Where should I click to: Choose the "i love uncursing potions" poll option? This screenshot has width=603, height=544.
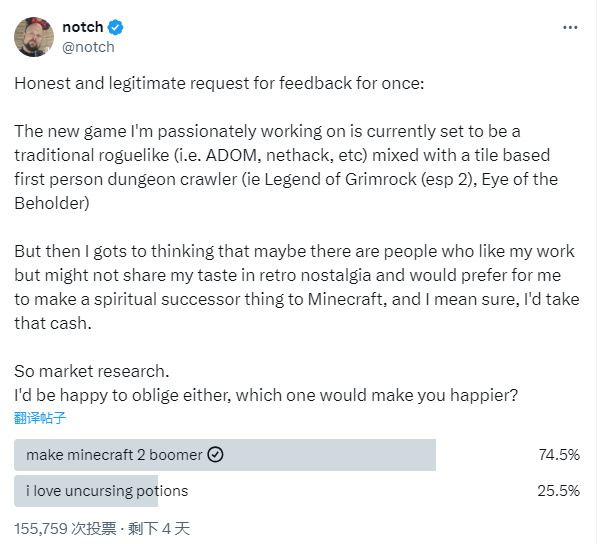coord(107,491)
